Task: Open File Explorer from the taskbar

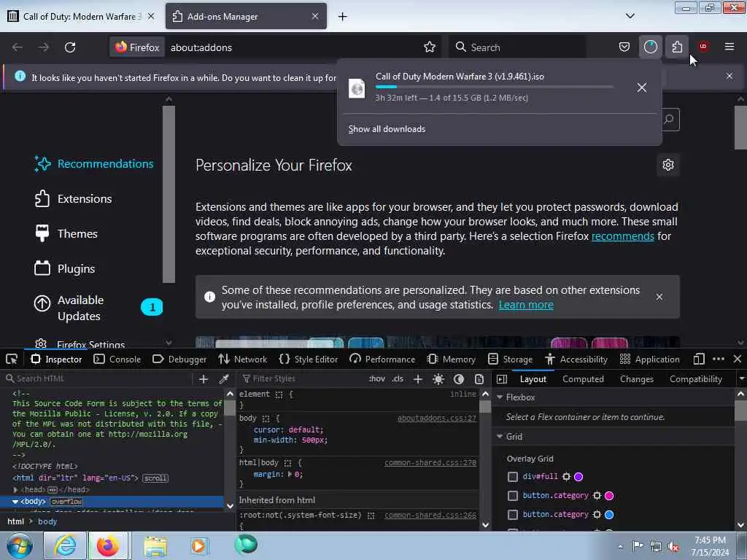Action: tap(155, 545)
